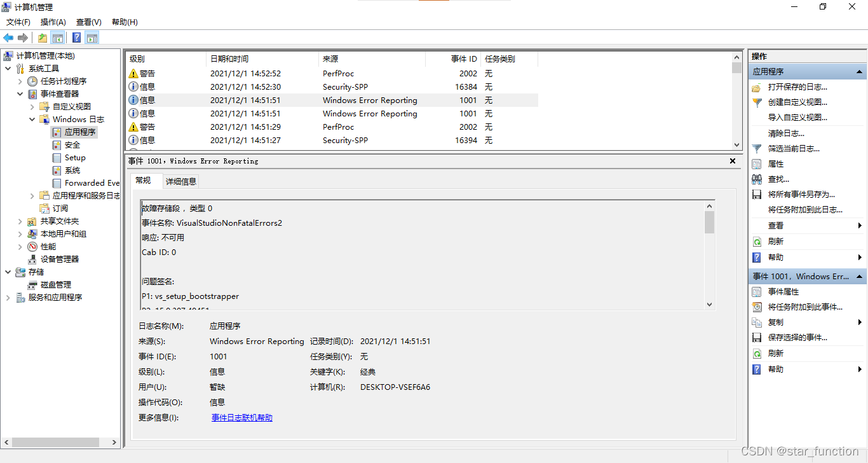Collapse the 系统工具 tree node
Screen dimensions: 868x463
click(8, 68)
